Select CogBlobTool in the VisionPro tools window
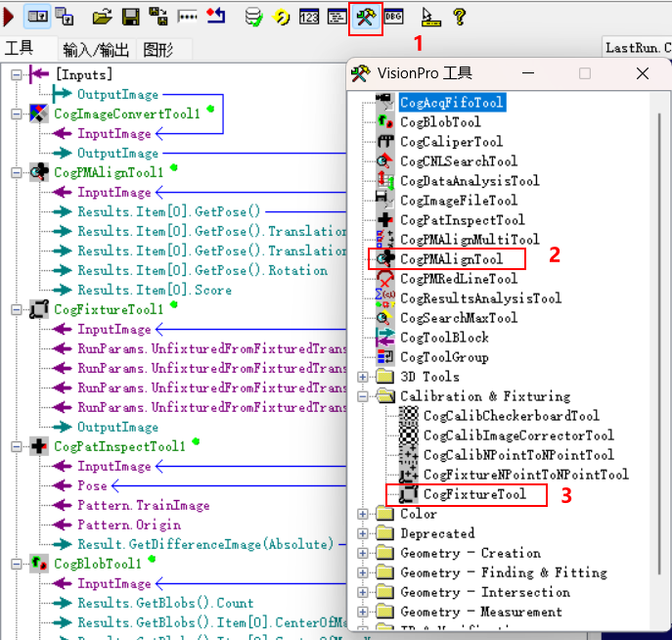Image resolution: width=672 pixels, height=640 pixels. pyautogui.click(x=440, y=122)
